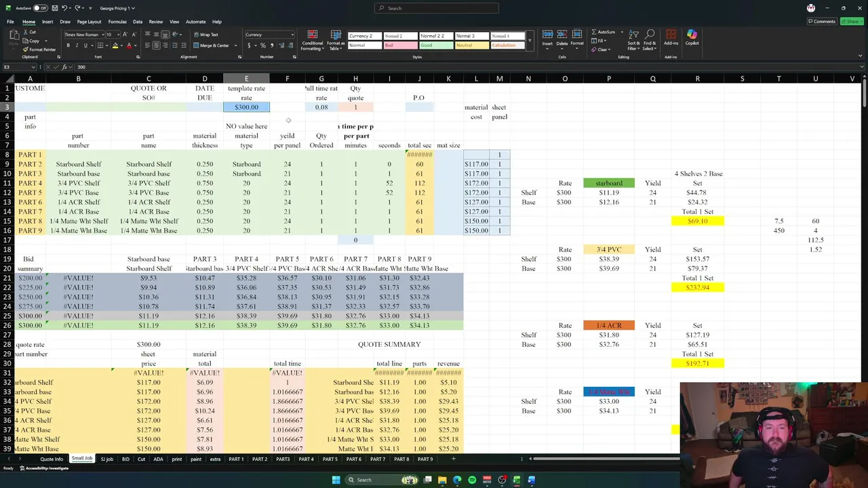This screenshot has height=488, width=868.
Task: Toggle the AutoSave switch
Action: point(40,8)
